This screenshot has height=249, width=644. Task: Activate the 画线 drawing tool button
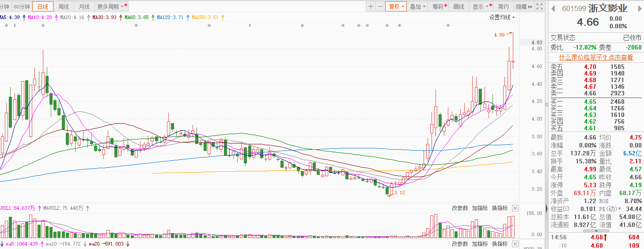click(x=459, y=7)
